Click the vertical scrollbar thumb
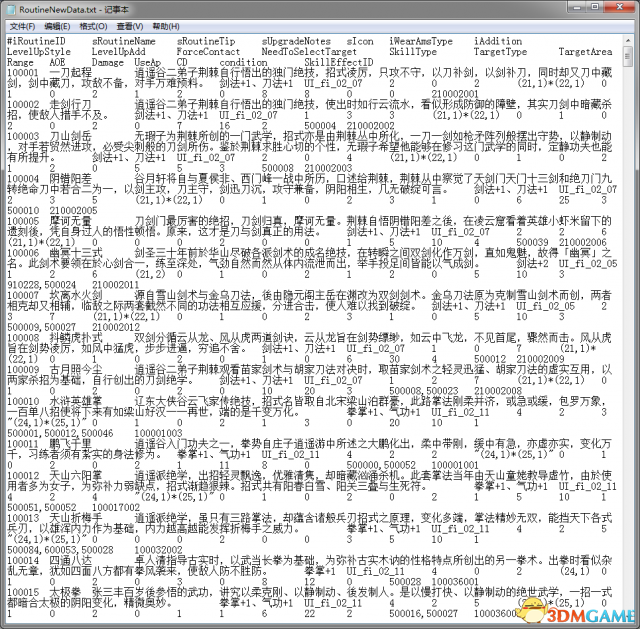Screen dimensions: 640x629 pos(627,57)
